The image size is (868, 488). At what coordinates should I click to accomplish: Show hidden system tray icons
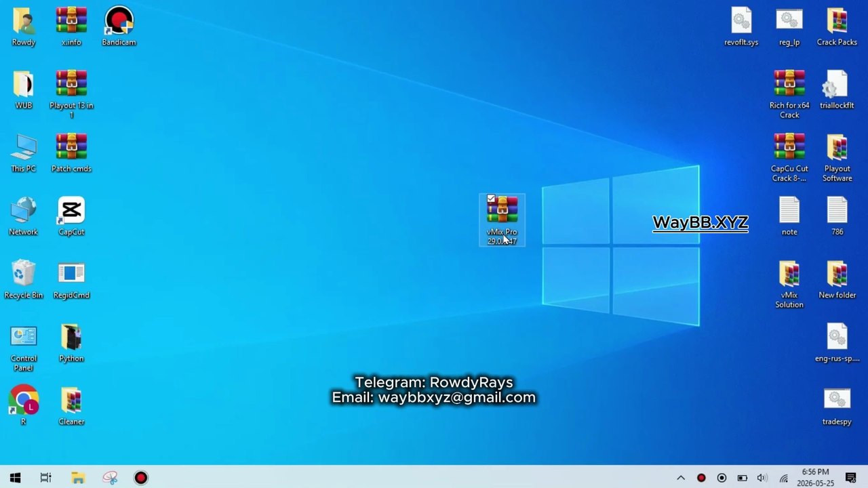pos(681,478)
